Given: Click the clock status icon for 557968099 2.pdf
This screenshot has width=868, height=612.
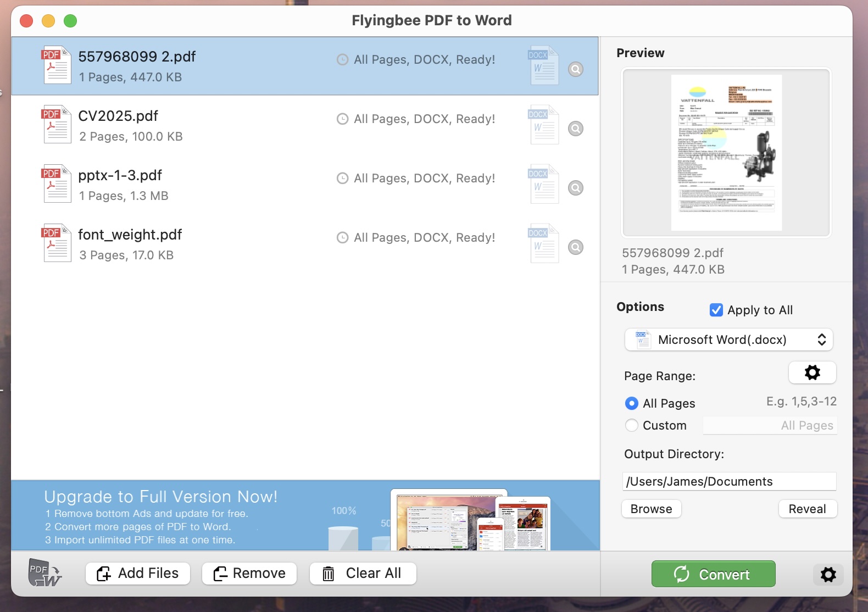Looking at the screenshot, I should [x=342, y=59].
